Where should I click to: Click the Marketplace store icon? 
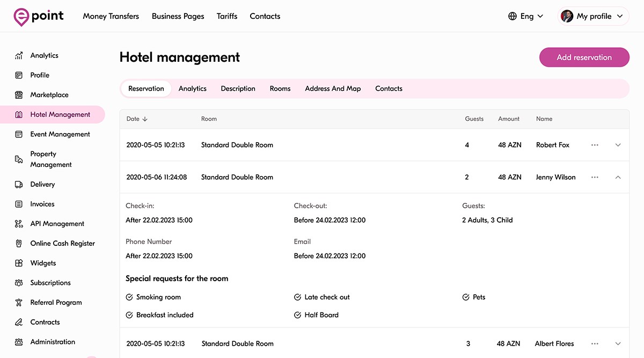click(19, 95)
